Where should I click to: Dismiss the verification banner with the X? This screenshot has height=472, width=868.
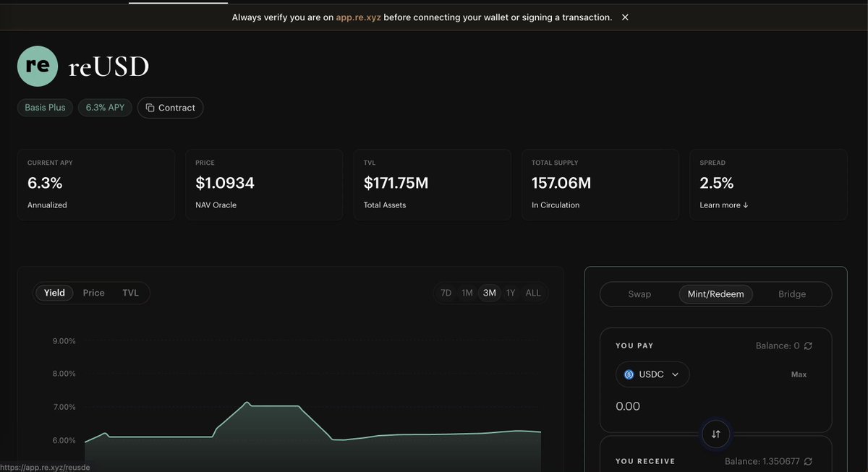(625, 17)
